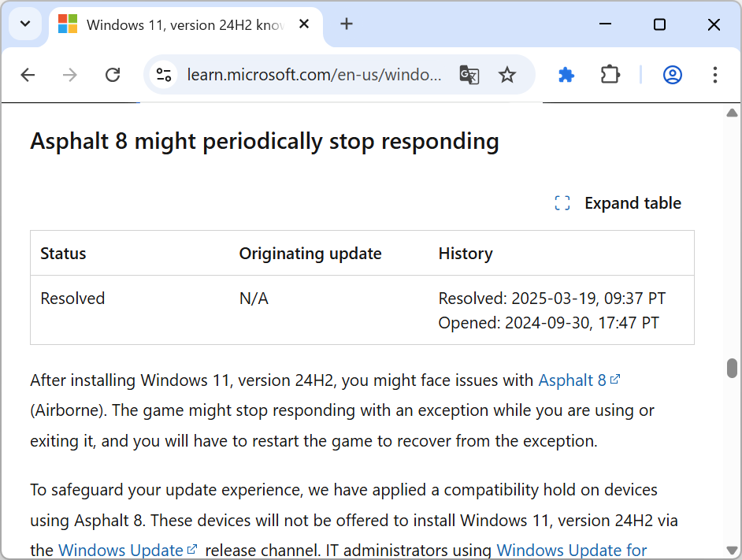The height and width of the screenshot is (560, 742).
Task: Select the Windows 11, version 24H2 tab
Action: click(x=184, y=24)
